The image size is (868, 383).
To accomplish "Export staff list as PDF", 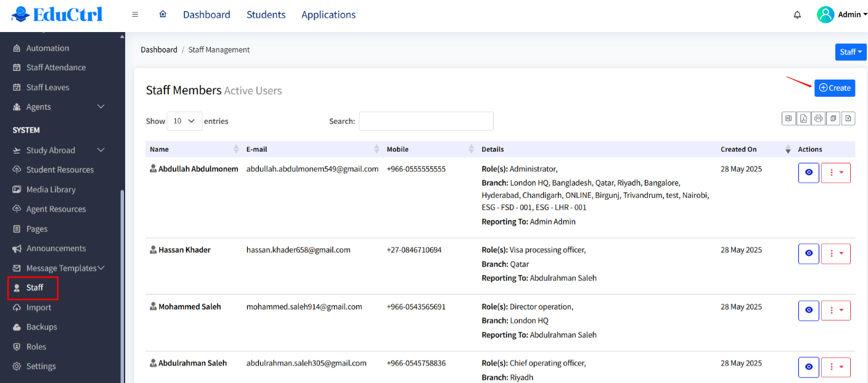I will pos(803,118).
